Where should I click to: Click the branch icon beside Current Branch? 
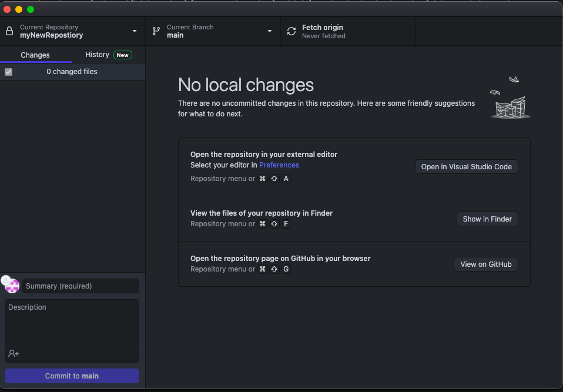(156, 31)
